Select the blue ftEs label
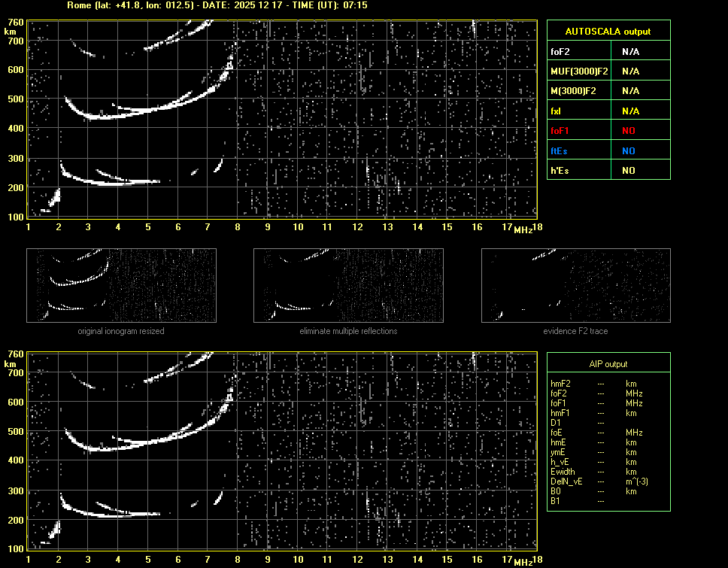 pyautogui.click(x=559, y=150)
